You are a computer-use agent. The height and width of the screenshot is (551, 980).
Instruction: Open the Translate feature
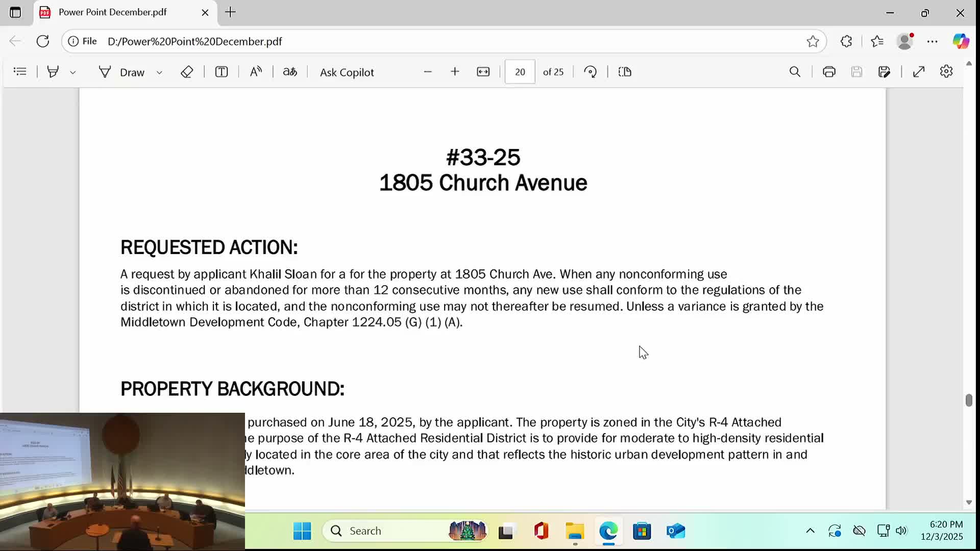(x=289, y=71)
